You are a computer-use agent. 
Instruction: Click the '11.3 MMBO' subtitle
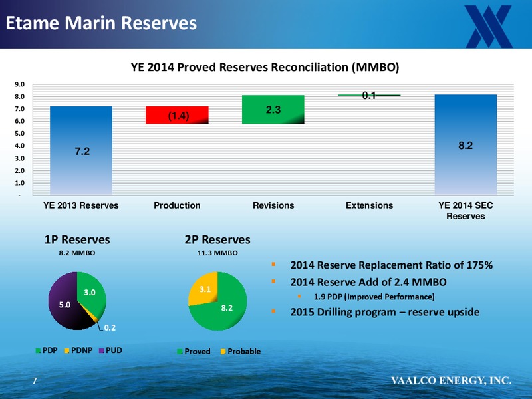click(217, 253)
